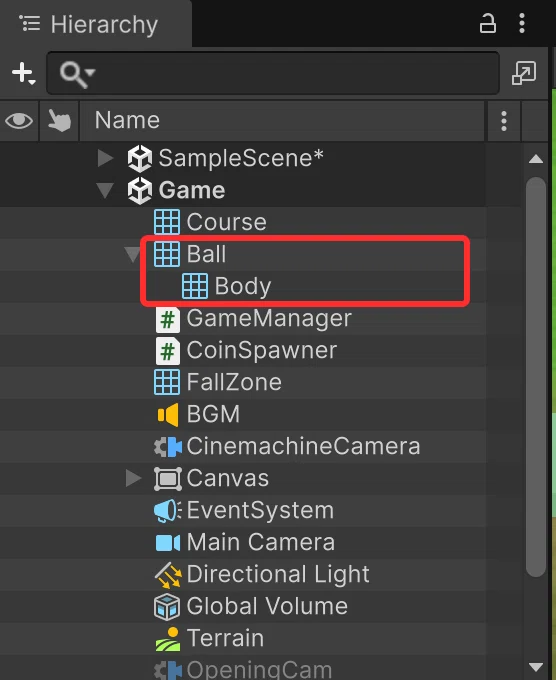Select the Course object name

click(226, 222)
